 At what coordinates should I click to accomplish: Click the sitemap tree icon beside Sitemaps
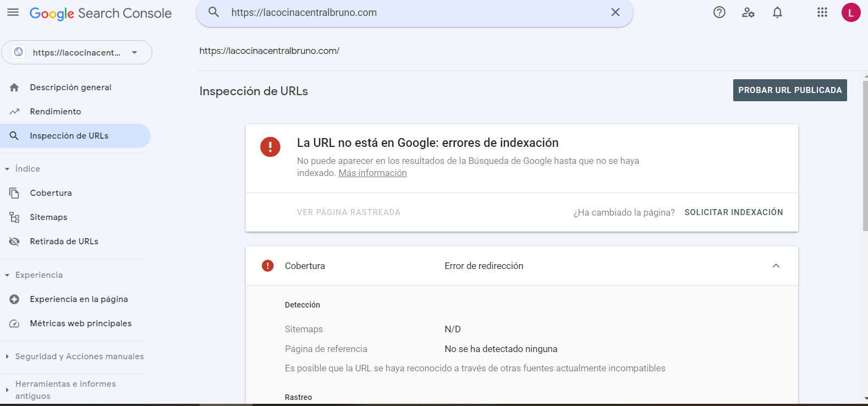click(14, 217)
